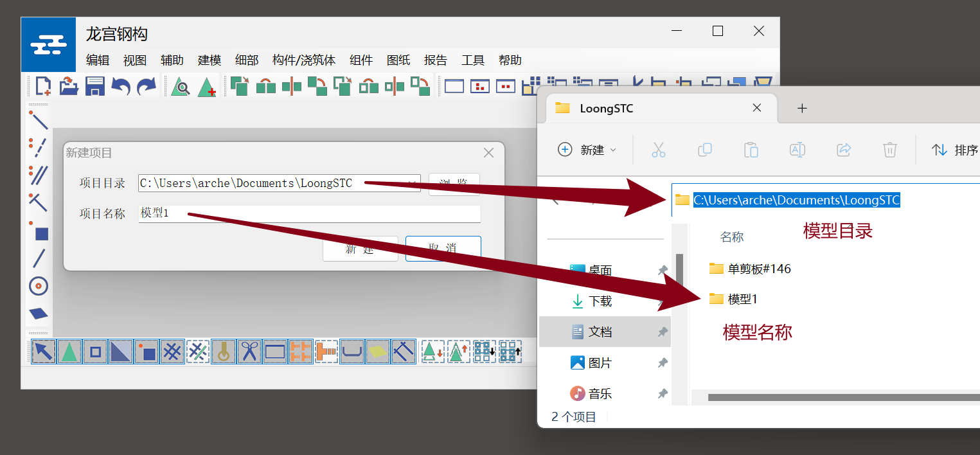Select the 单剪板#146 folder

pos(751,269)
